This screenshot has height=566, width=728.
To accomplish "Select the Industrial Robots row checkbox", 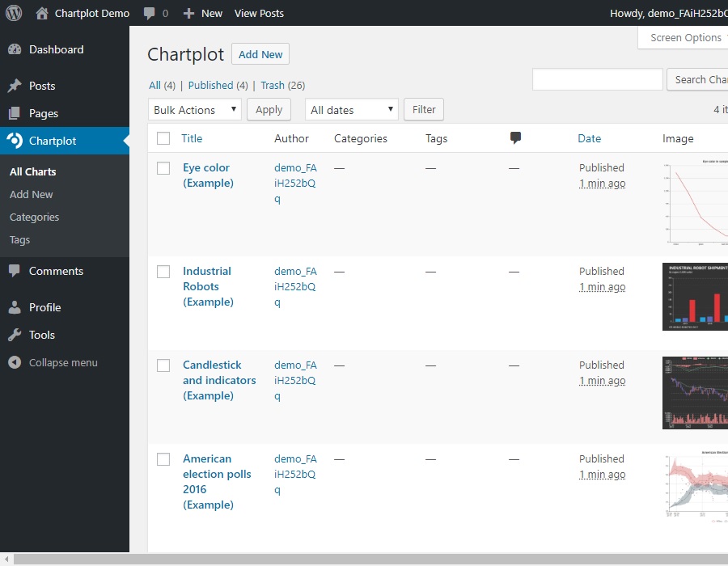I will 163,272.
